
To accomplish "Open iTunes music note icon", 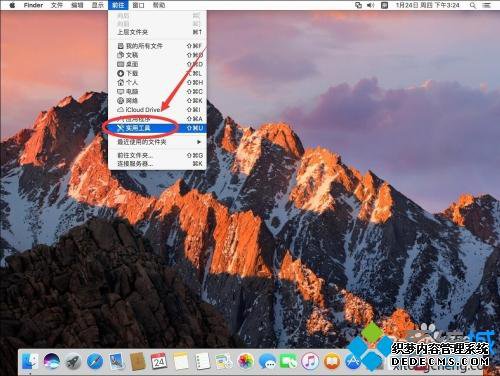I will (310, 361).
